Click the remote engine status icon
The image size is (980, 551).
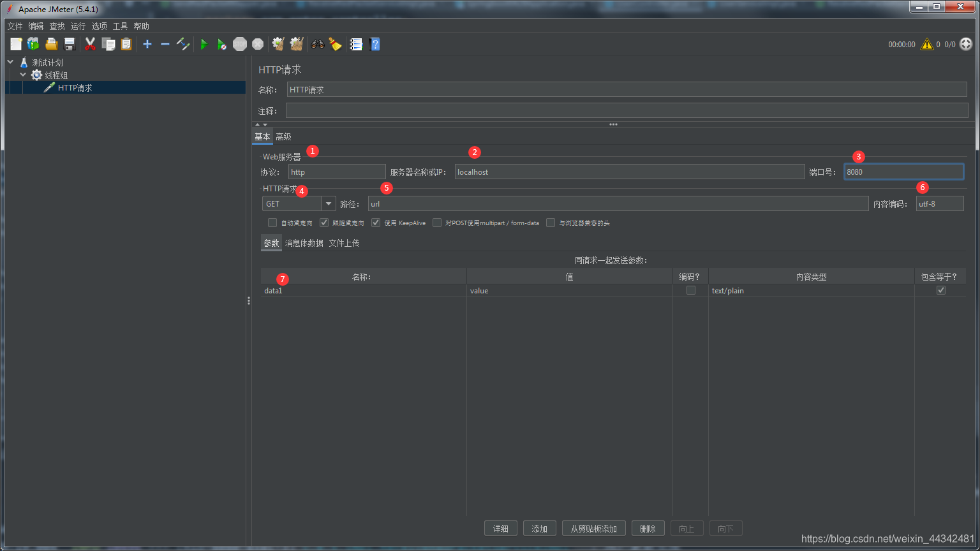[967, 44]
